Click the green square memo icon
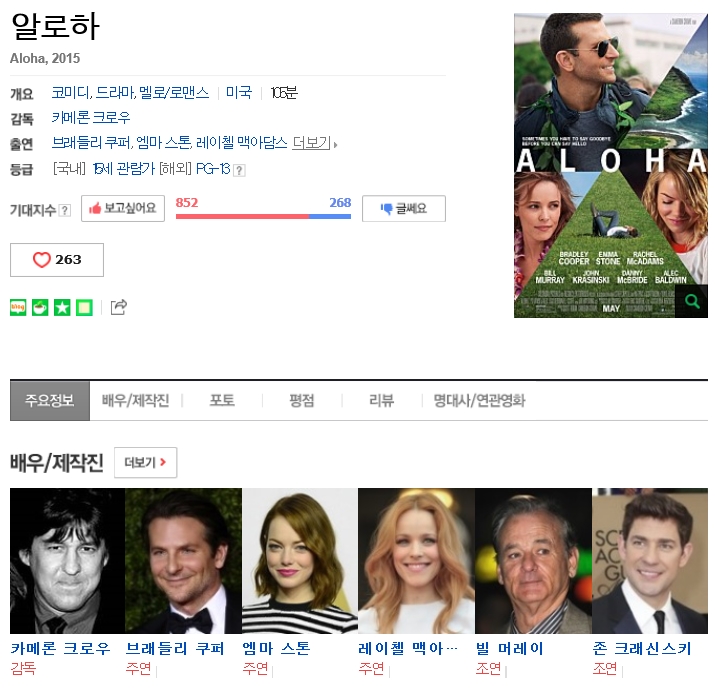This screenshot has width=715, height=690. (84, 307)
